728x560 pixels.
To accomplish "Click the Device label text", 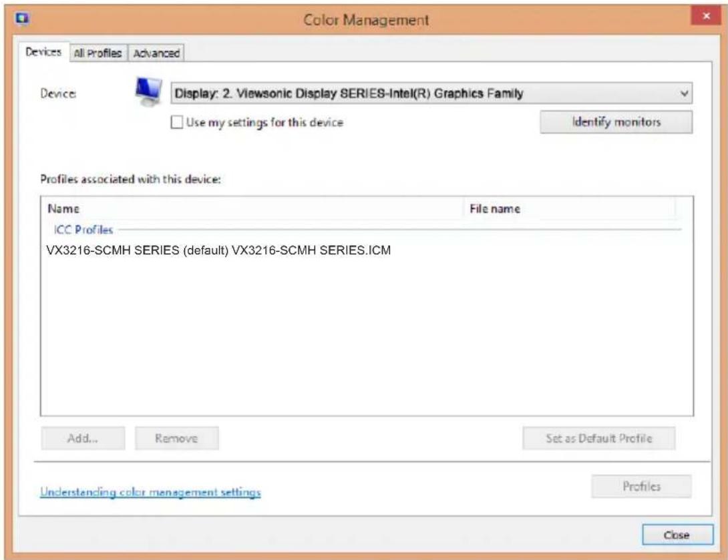I will tap(59, 93).
